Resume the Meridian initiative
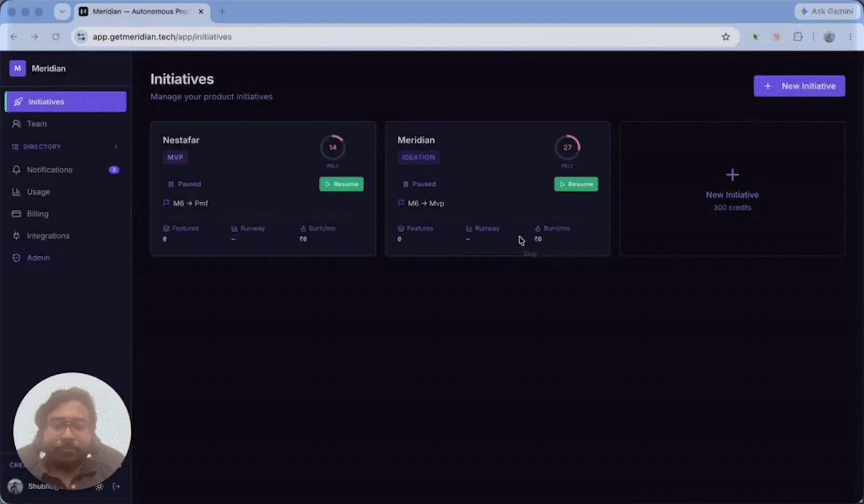Screen dimensions: 864x504 (576, 184)
